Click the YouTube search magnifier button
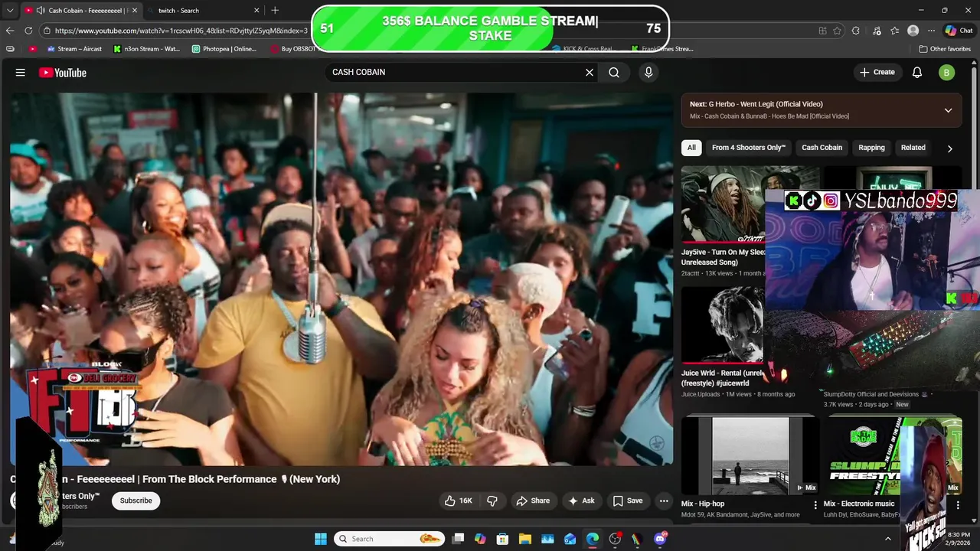The image size is (980, 551). click(614, 72)
